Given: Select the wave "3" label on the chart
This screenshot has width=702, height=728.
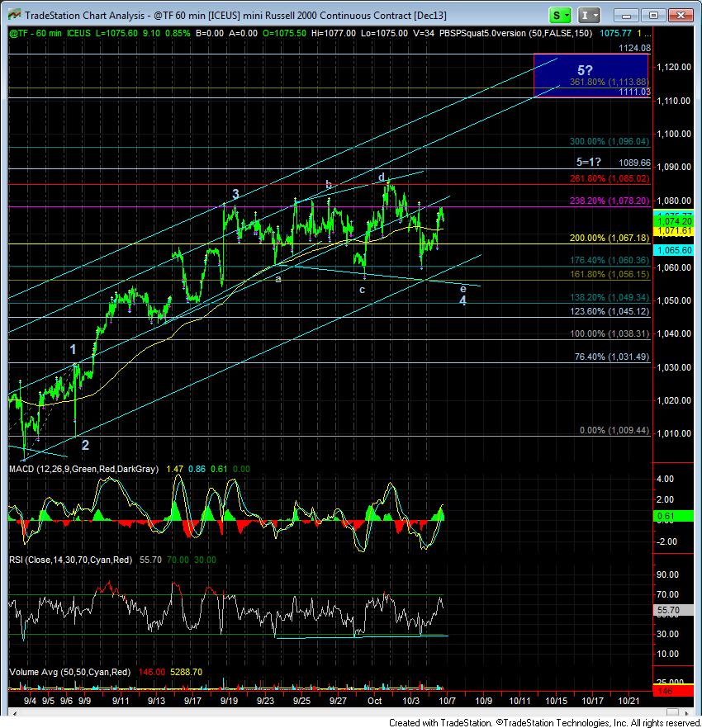Looking at the screenshot, I should (235, 194).
